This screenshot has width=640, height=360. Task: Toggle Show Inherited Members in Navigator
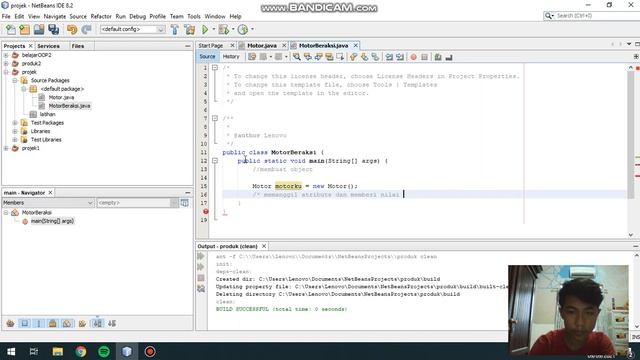(x=11, y=323)
